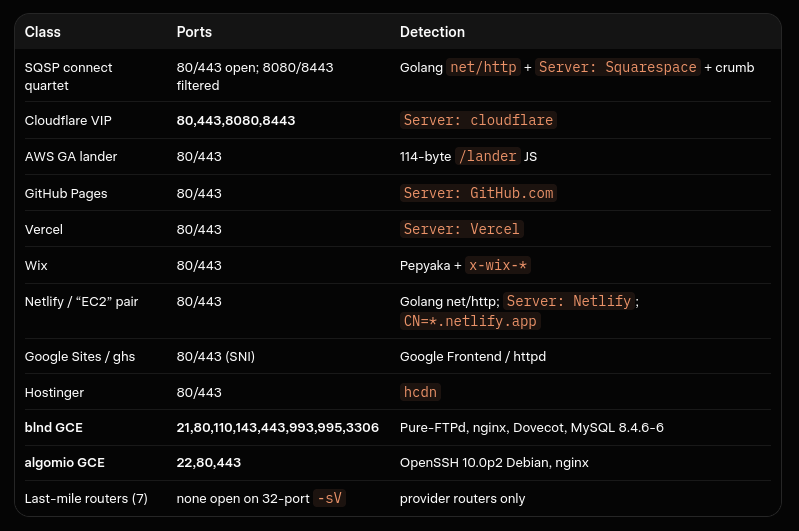Viewport: 799px width, 531px height.
Task: Click the 80/443 (SNI) ports cell
Action: tap(216, 357)
